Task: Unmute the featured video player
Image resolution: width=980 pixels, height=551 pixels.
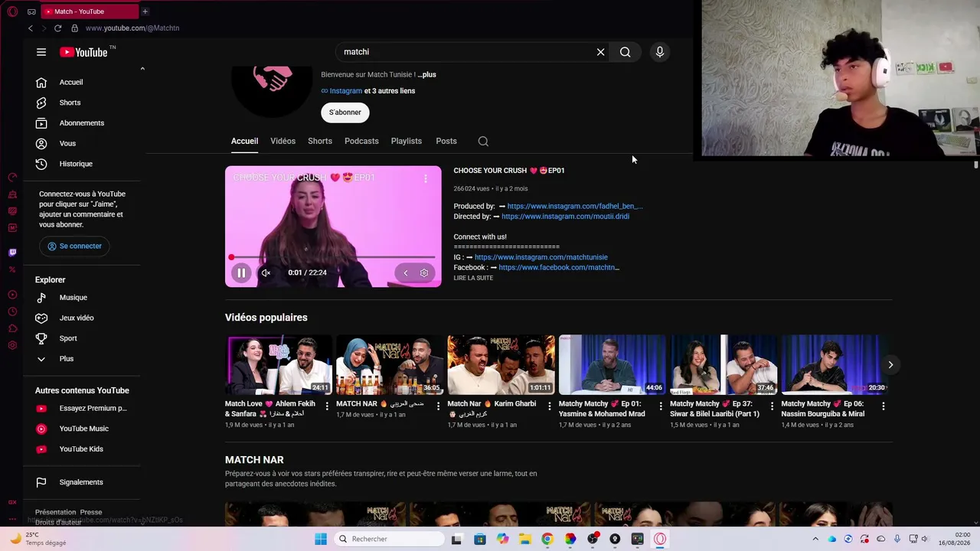Action: [x=266, y=273]
